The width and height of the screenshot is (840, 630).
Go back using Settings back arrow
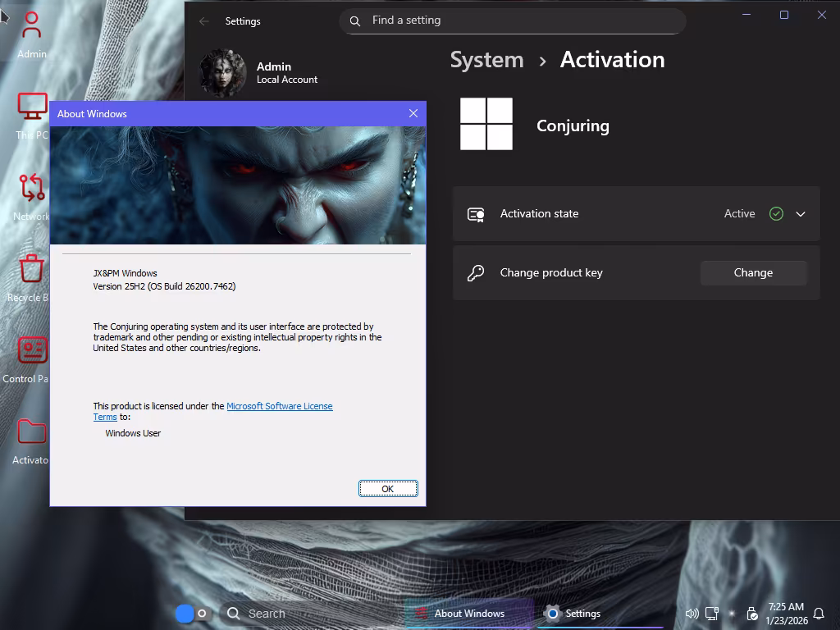204,21
